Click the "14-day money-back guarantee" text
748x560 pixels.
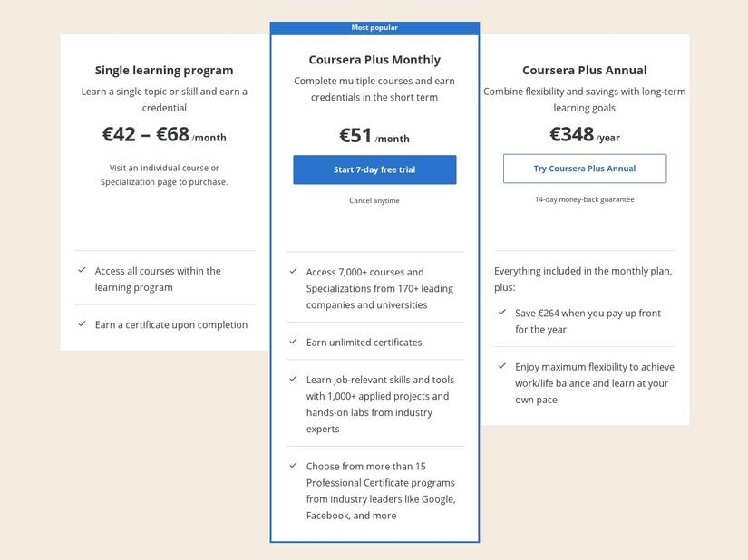tap(584, 198)
